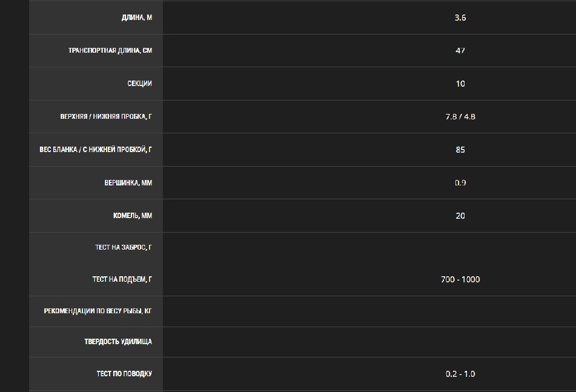576x392 pixels.
Task: Select the length value 3.6
Action: [460, 18]
